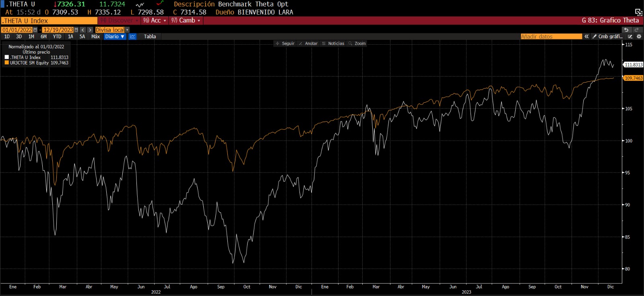Open the start date calendar picker icon
The height and width of the screenshot is (296, 644).
pyautogui.click(x=35, y=30)
